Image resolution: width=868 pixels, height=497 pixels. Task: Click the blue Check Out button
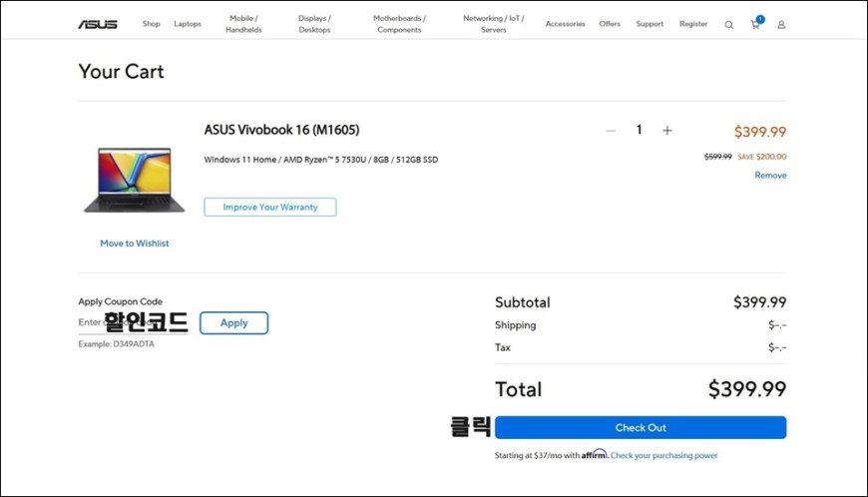[x=641, y=428]
